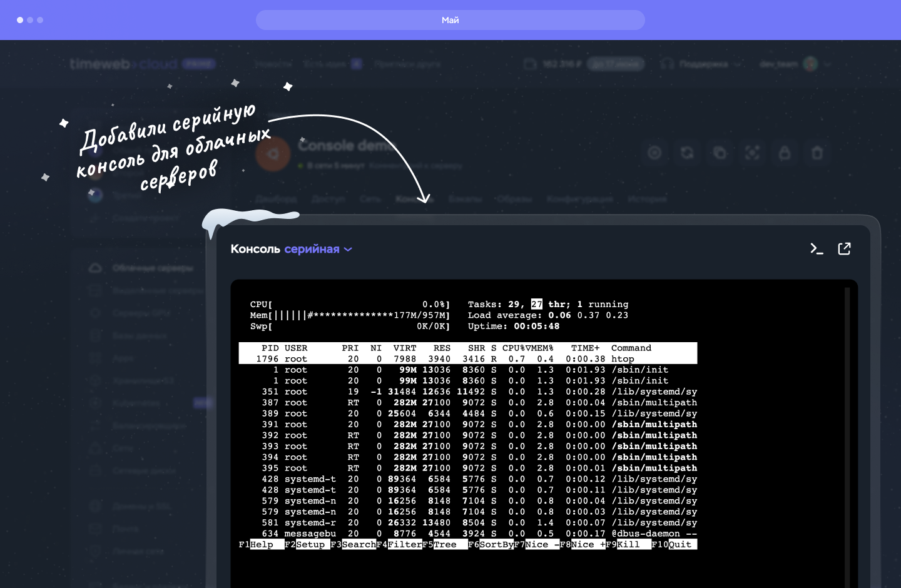Click the clone server icon
This screenshot has height=588, width=901.
[x=720, y=153]
